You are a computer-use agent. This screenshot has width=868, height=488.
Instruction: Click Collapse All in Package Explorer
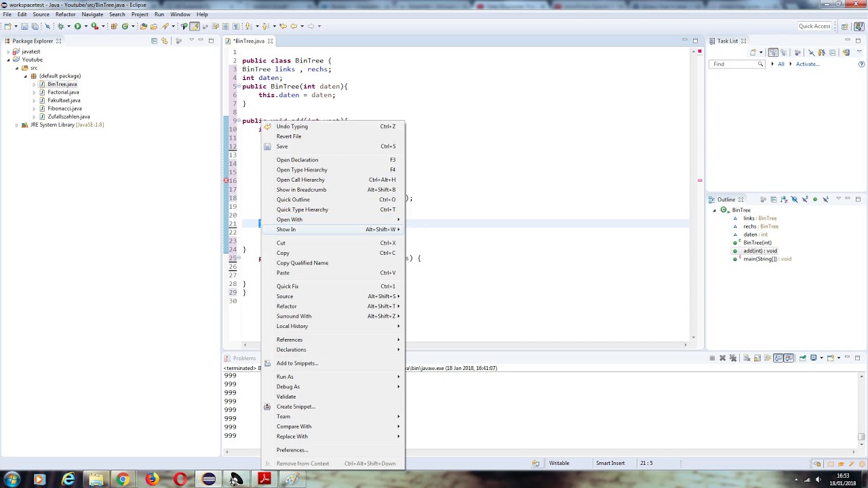pyautogui.click(x=154, y=41)
